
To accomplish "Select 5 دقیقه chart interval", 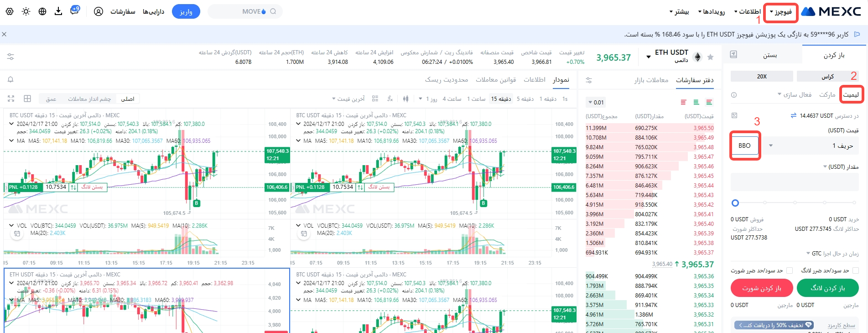I will pyautogui.click(x=525, y=99).
